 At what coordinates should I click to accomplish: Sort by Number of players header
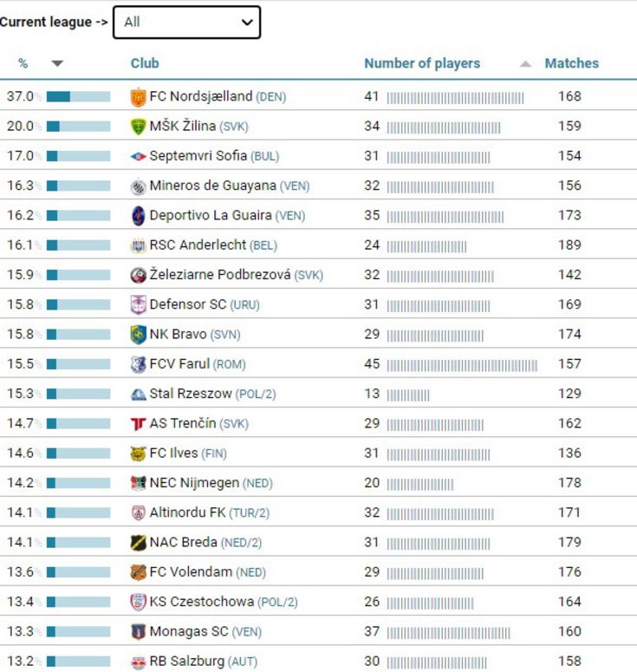422,63
